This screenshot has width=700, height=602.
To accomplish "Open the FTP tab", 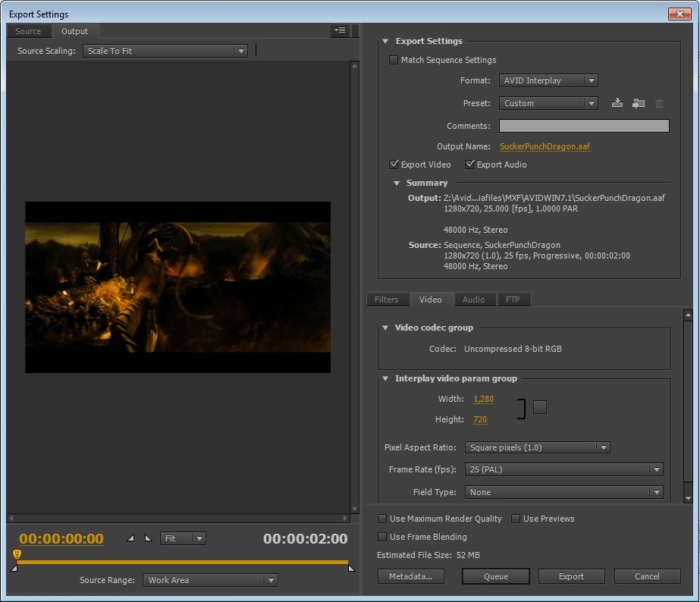I will point(513,299).
